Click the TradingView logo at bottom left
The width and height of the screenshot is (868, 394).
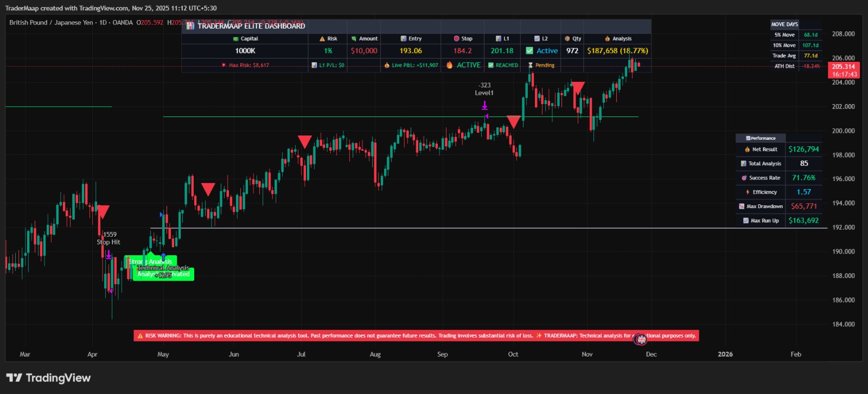48,378
